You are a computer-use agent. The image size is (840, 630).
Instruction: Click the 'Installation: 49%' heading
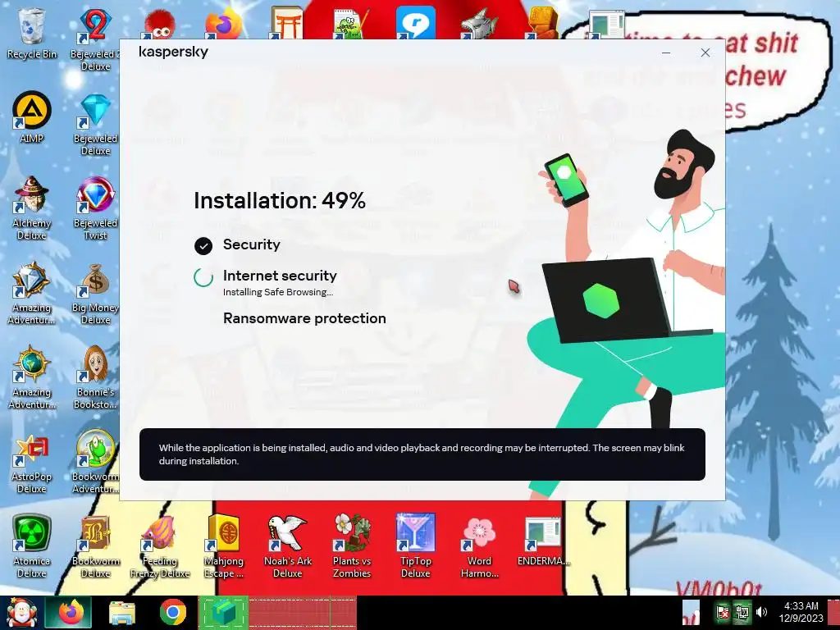click(x=280, y=201)
